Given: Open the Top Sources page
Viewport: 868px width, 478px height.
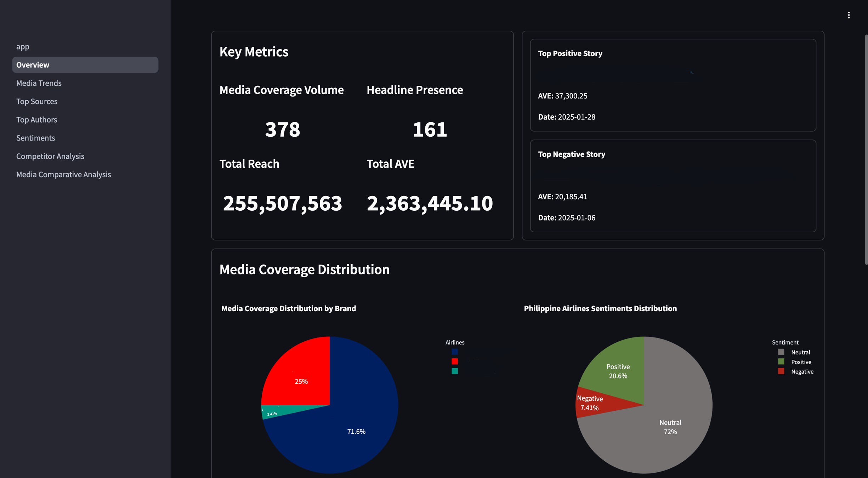Looking at the screenshot, I should 37,101.
